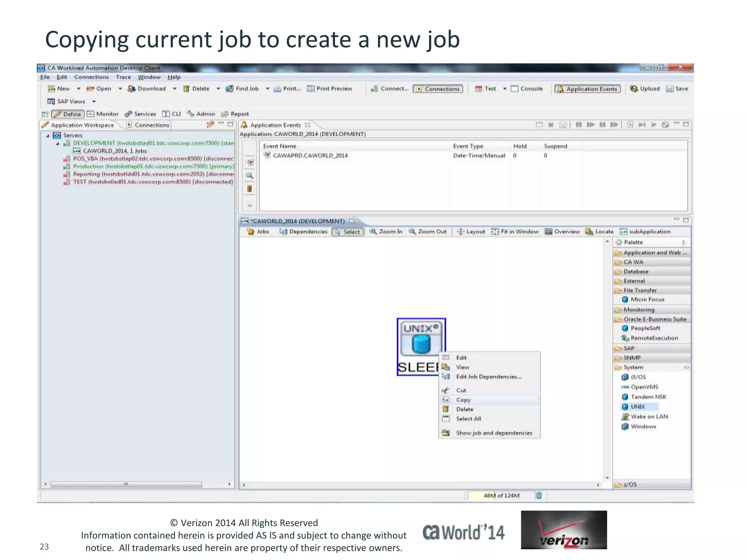Switch to the Define perspective toggle

[x=68, y=114]
